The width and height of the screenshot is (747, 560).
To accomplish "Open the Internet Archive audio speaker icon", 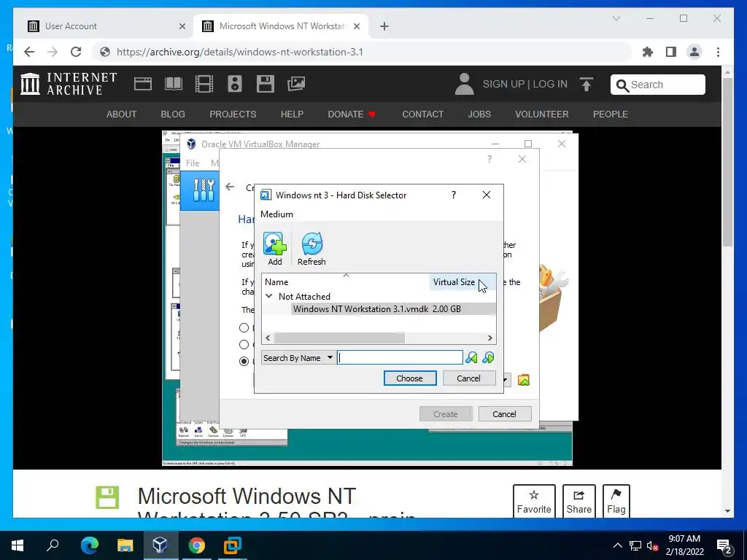I will coord(234,84).
